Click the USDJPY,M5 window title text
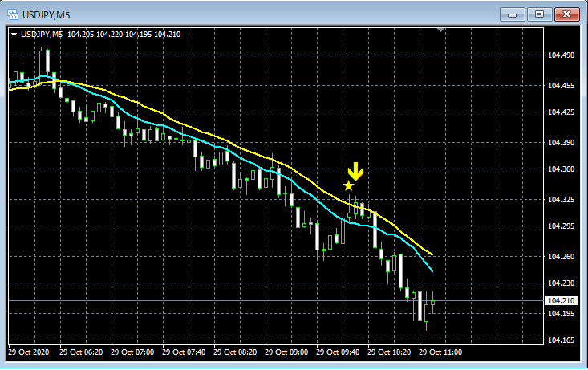 pos(46,15)
